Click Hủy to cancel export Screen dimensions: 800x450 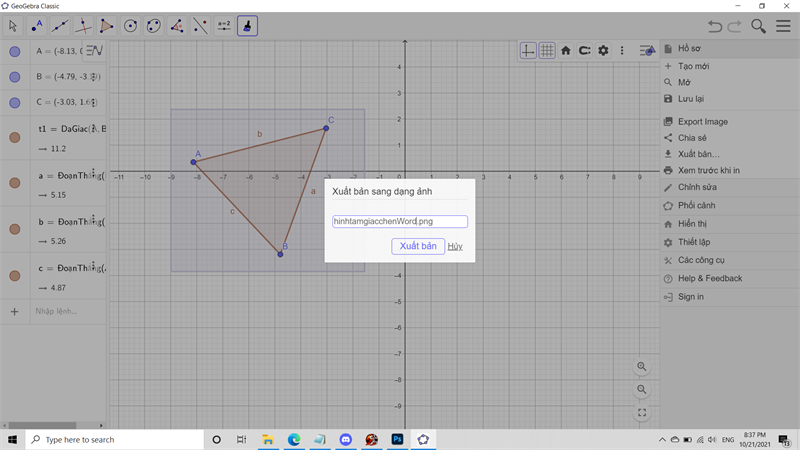coord(455,246)
